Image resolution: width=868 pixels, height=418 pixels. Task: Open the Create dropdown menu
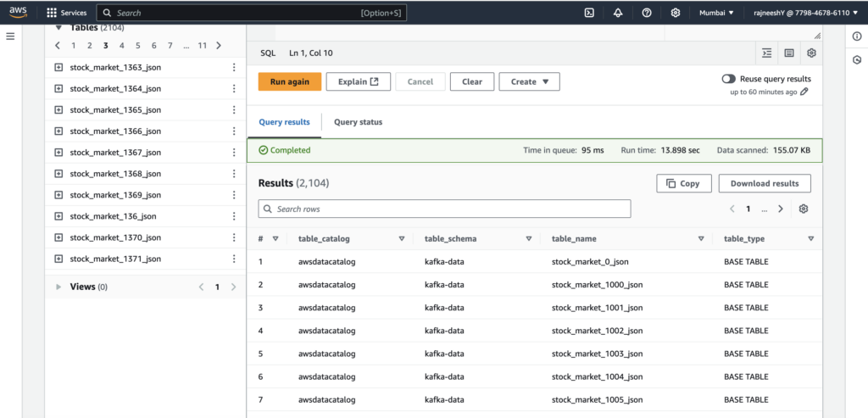pyautogui.click(x=529, y=81)
